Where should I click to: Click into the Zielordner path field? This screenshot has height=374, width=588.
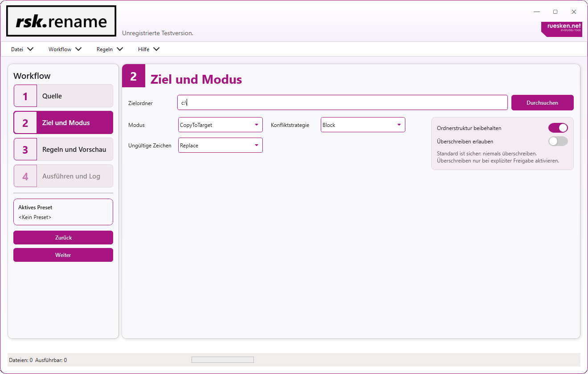[x=342, y=102]
